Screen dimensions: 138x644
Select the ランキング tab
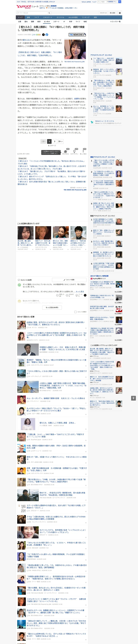tap(86, 17)
